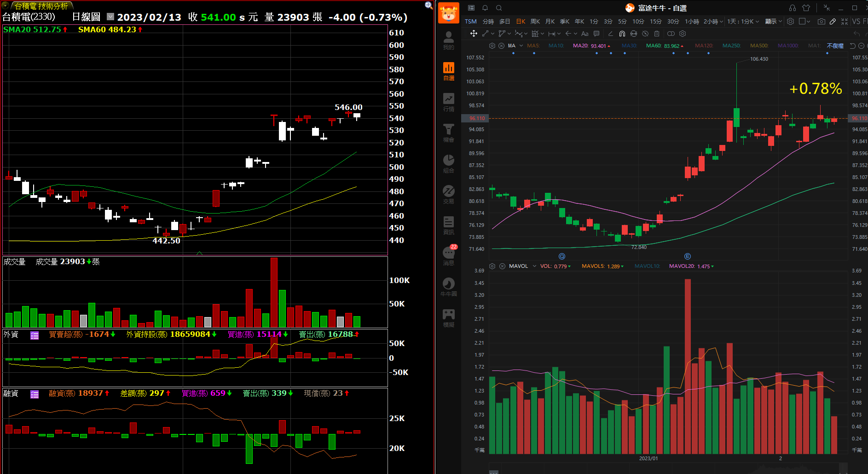This screenshot has width=868, height=474.
Task: Remove the MA indicator with X icon
Action: (501, 46)
